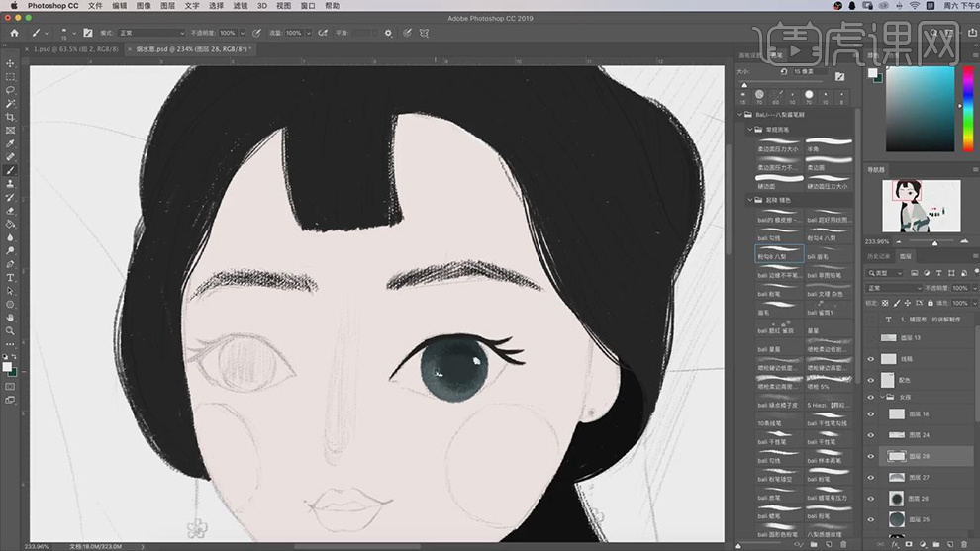Open the layer blend mode 正常 dropdown
Viewport: 980px width, 551px height.
pyautogui.click(x=894, y=288)
